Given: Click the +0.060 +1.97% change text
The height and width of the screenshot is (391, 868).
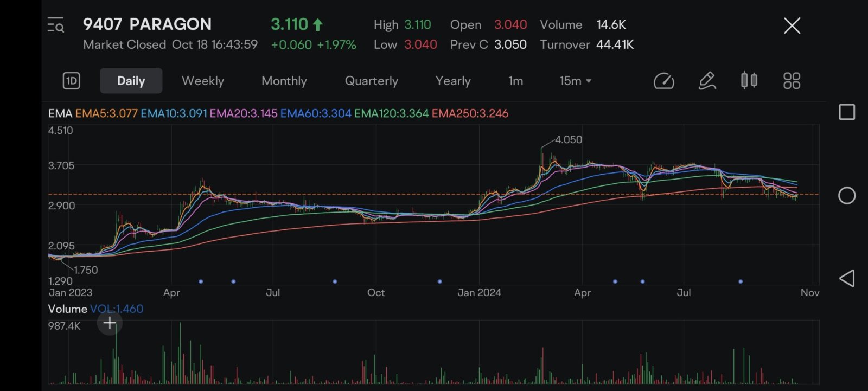Looking at the screenshot, I should pos(314,45).
